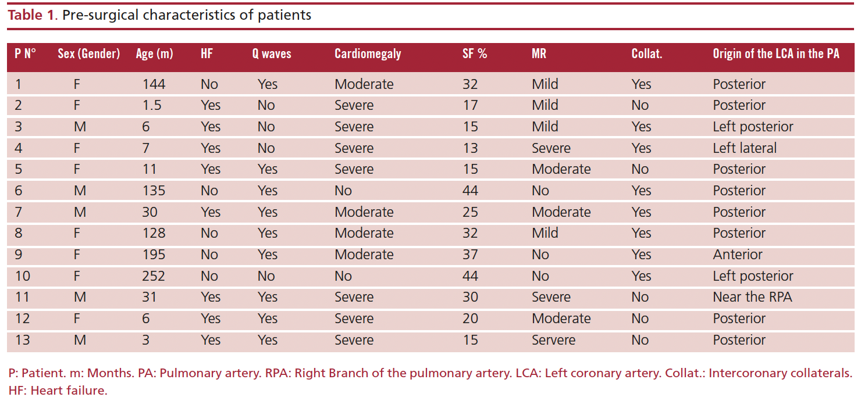
Task: Select the "SF %" column header
Action: 474,54
